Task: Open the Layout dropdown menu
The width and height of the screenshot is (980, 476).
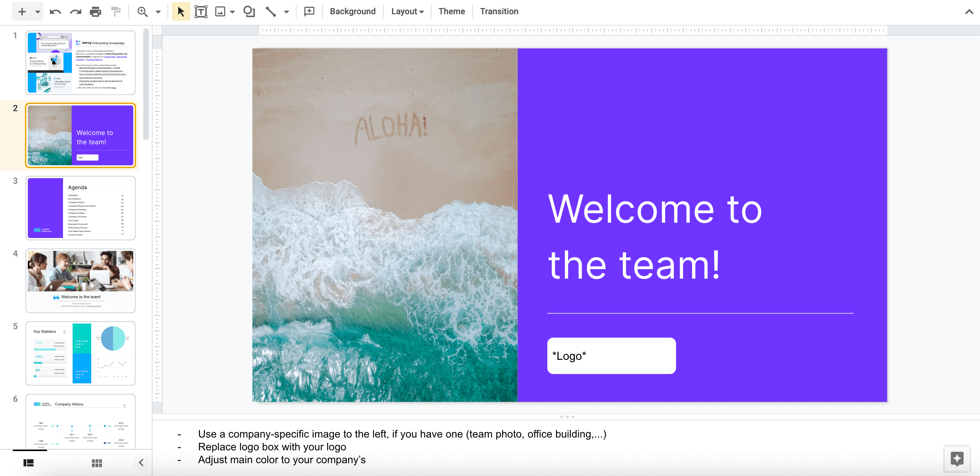Action: (x=407, y=11)
